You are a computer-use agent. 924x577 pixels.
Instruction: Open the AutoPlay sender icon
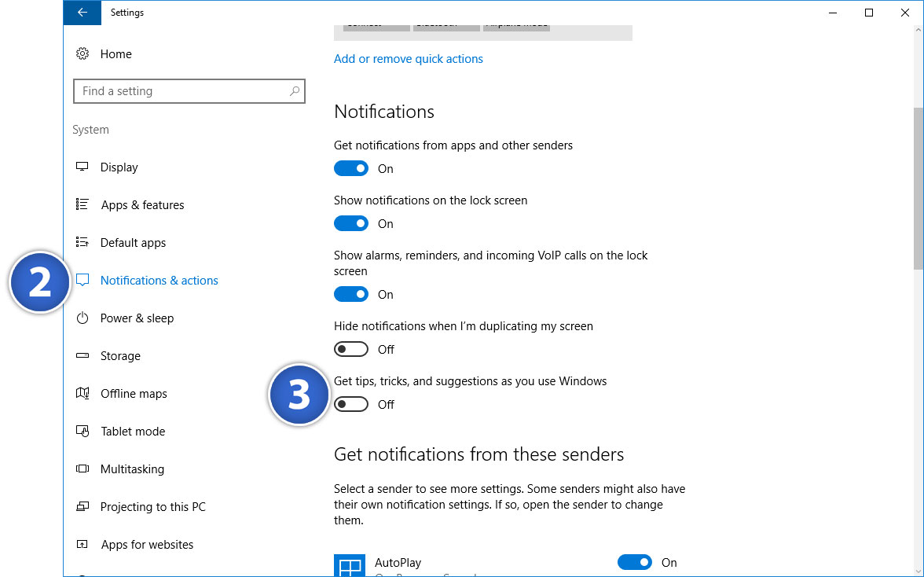click(350, 564)
